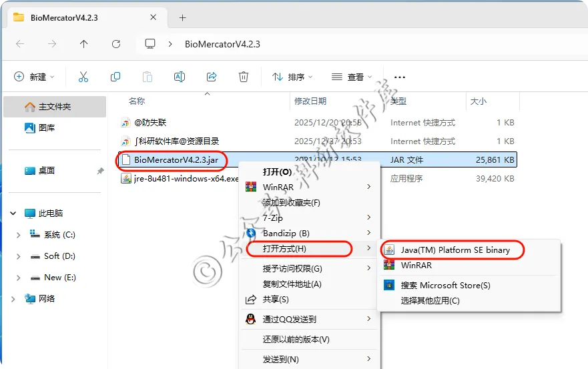Sort by the 大小 column header
The width and height of the screenshot is (588, 369).
coord(478,101)
